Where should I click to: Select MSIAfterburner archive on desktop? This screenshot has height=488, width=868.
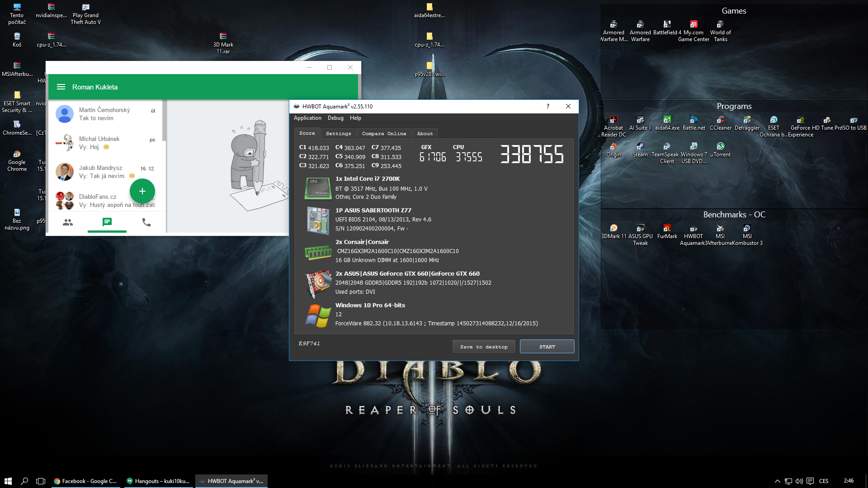coord(17,69)
